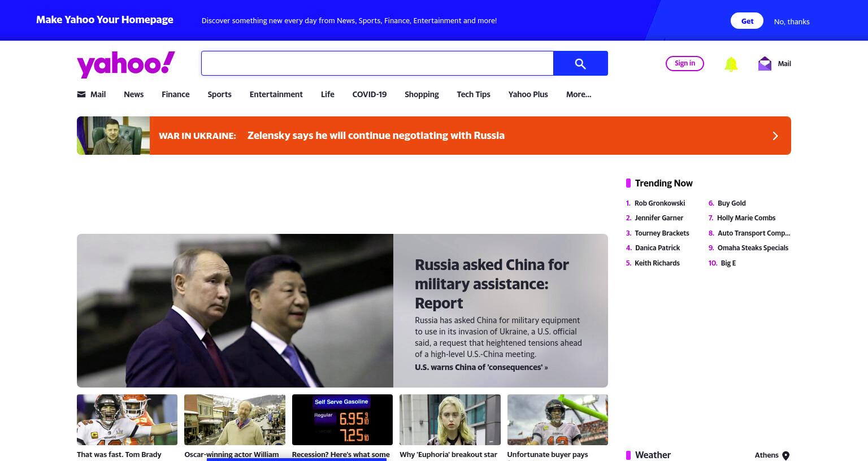Open Tom Brady story thumbnail
The width and height of the screenshot is (868, 461).
[127, 420]
